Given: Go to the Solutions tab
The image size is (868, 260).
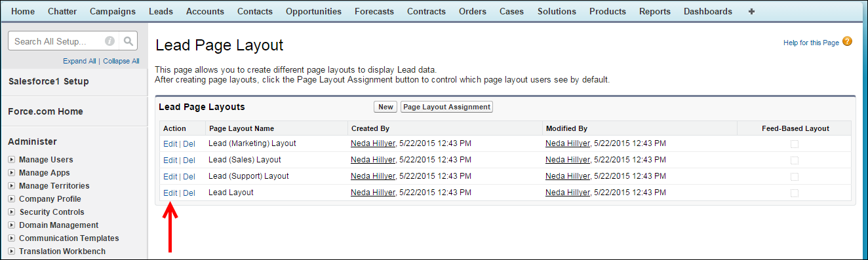Looking at the screenshot, I should coord(557,11).
